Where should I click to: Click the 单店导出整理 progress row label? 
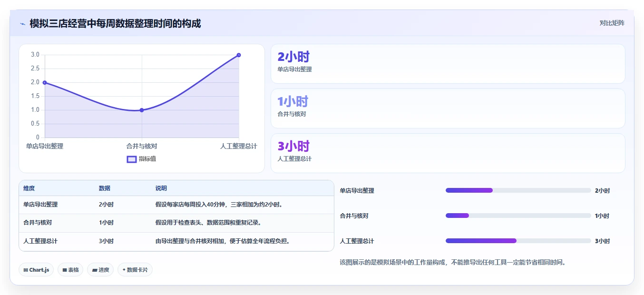(357, 191)
